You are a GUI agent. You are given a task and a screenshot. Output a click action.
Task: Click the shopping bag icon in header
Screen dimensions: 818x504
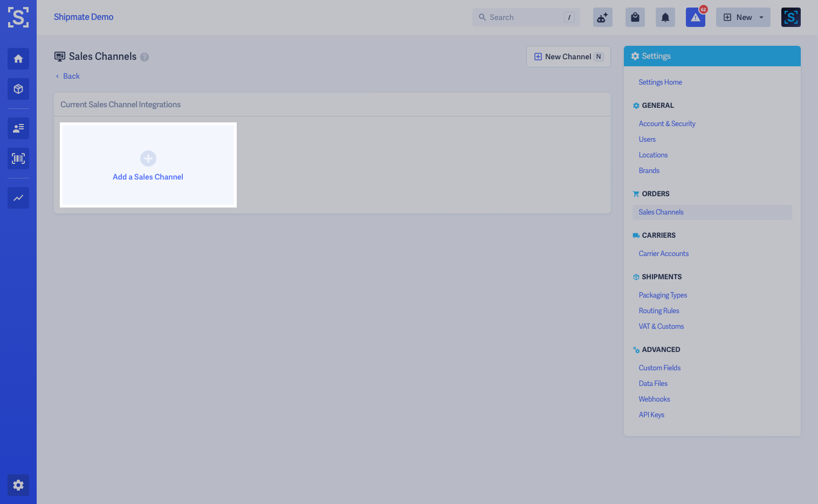coord(635,17)
